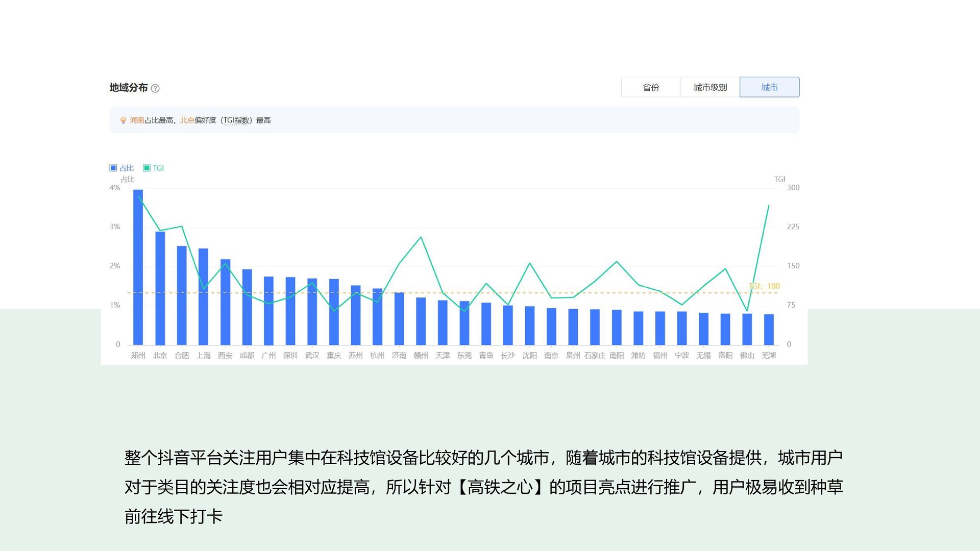Click the TGI line peak above 芜湖
The width and height of the screenshot is (980, 551).
[x=769, y=206]
